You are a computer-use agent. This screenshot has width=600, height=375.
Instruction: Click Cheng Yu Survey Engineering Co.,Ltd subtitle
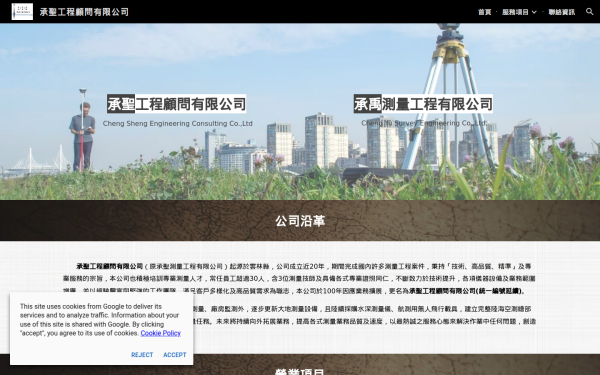pyautogui.click(x=424, y=123)
